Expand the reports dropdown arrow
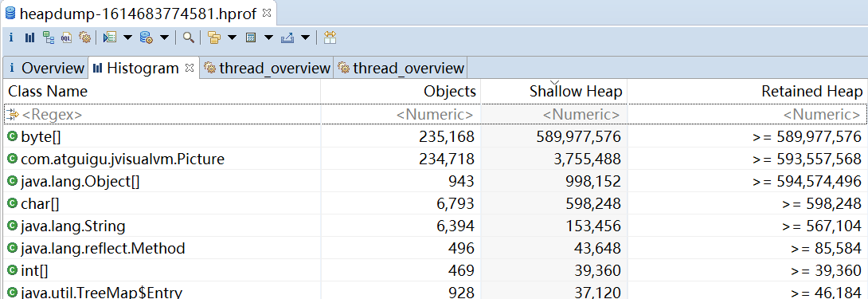 coord(128,37)
